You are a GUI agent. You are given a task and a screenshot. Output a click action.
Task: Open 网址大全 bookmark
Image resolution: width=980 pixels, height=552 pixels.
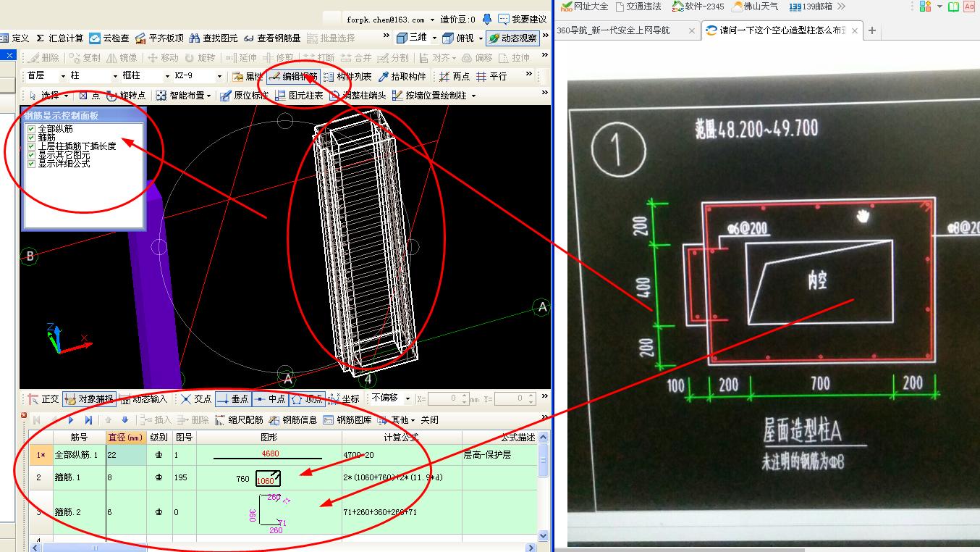pyautogui.click(x=585, y=7)
